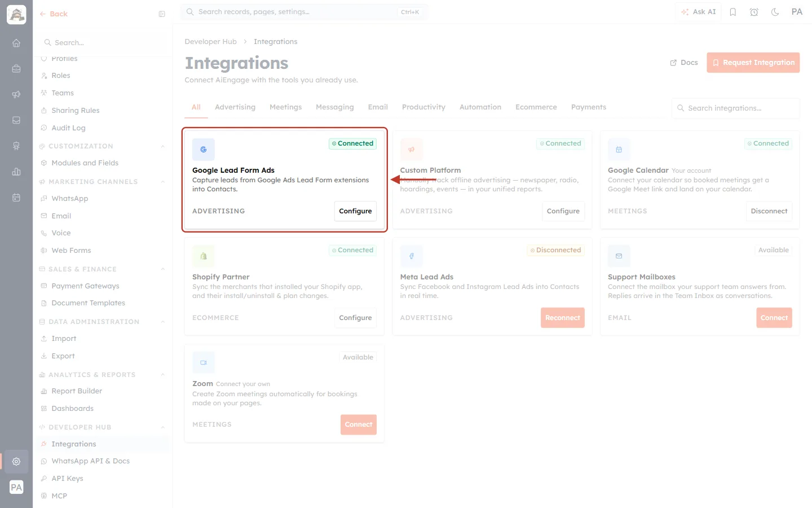Image resolution: width=812 pixels, height=508 pixels.
Task: Open the Ask AI assistant
Action: tap(698, 12)
